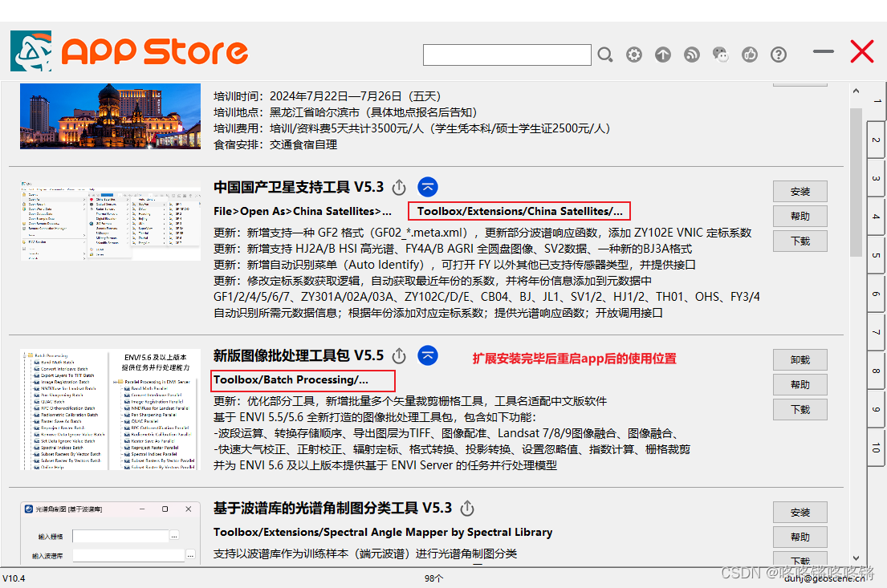The height and width of the screenshot is (588, 887).
Task: Open the RSS feed icon
Action: pyautogui.click(x=692, y=55)
